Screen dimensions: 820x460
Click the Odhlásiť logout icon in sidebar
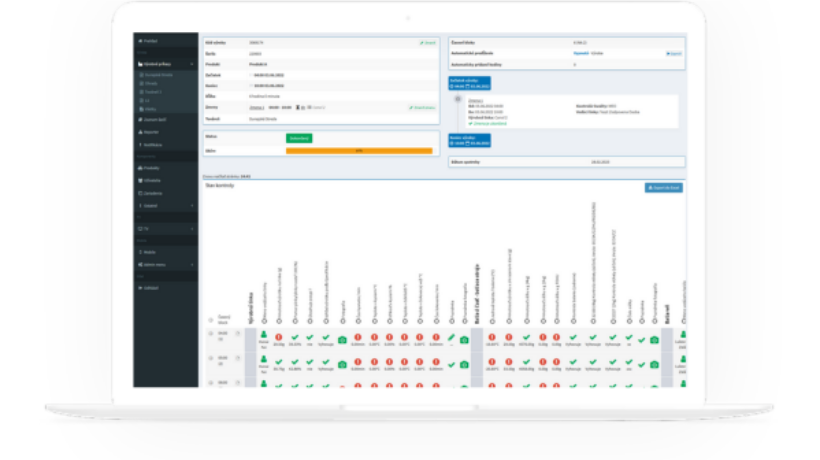point(141,287)
